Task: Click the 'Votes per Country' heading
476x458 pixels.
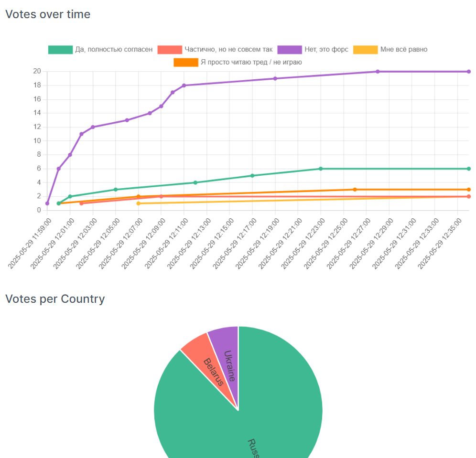Action: 55,299
